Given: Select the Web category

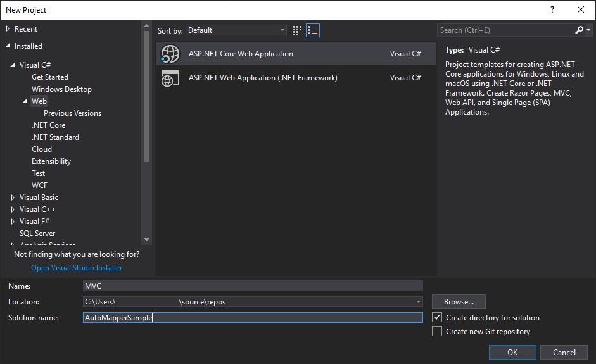Looking at the screenshot, I should [x=39, y=101].
